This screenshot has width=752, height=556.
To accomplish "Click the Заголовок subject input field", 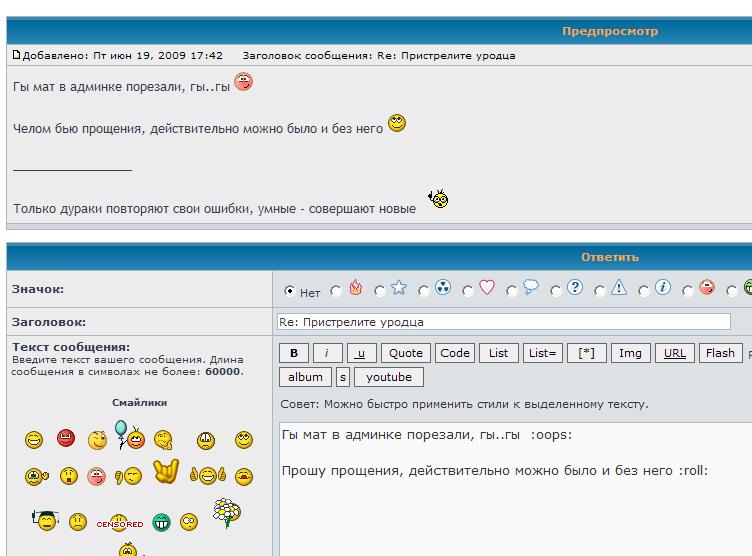I will [503, 322].
